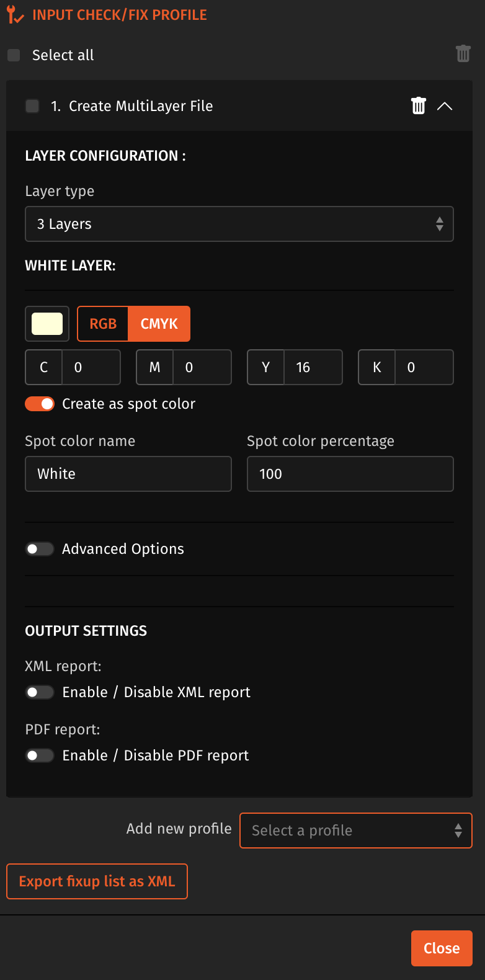Delete the Create MultiLayer File profile
Screen dimensions: 485x980
[x=418, y=105]
